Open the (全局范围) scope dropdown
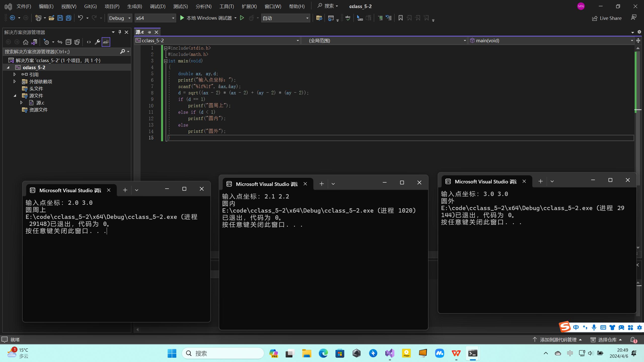 click(384, 41)
